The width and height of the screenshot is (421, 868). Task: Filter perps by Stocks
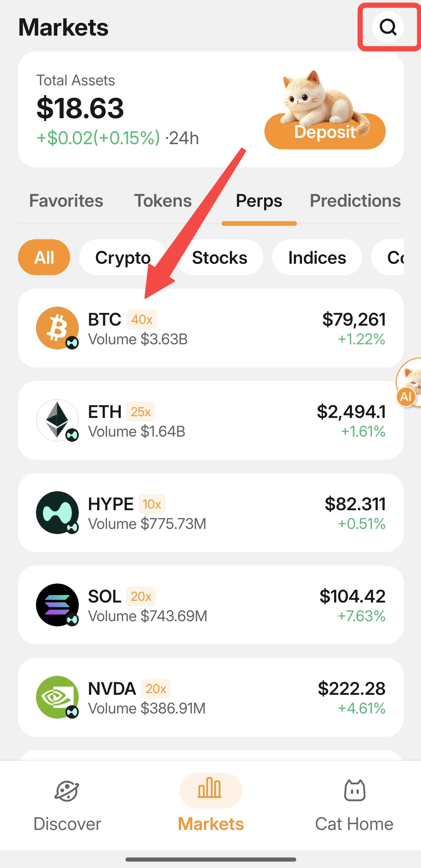tap(220, 257)
